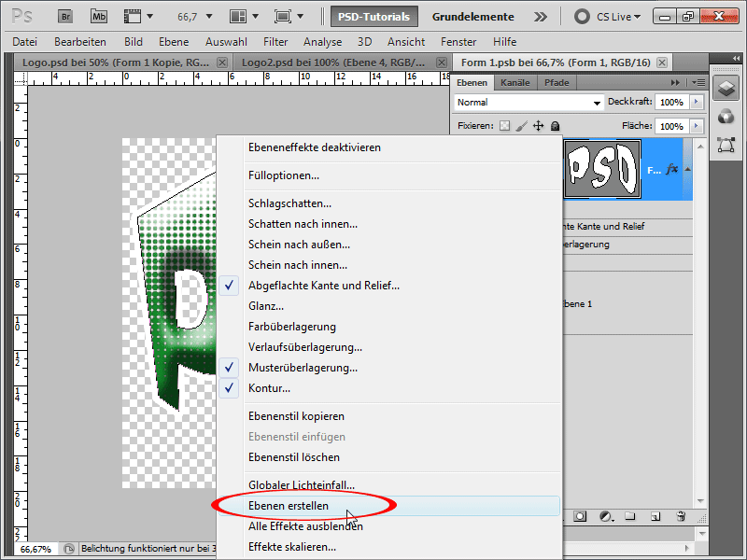Add a layer mask via mask icon

(580, 516)
